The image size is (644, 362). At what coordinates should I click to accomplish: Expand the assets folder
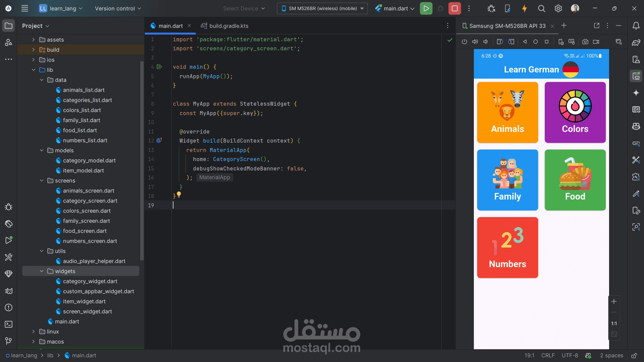click(x=34, y=40)
